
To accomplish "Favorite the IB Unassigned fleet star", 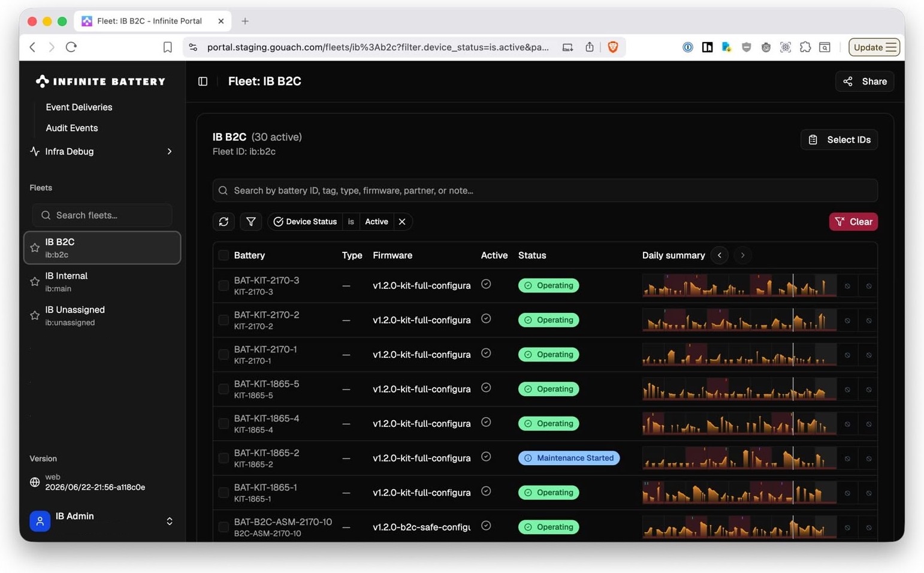I will tap(35, 315).
